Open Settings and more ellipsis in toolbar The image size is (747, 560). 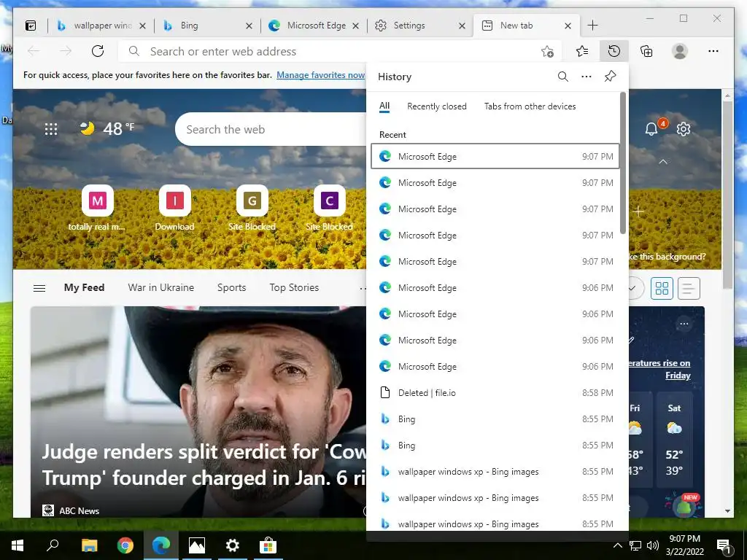(713, 51)
